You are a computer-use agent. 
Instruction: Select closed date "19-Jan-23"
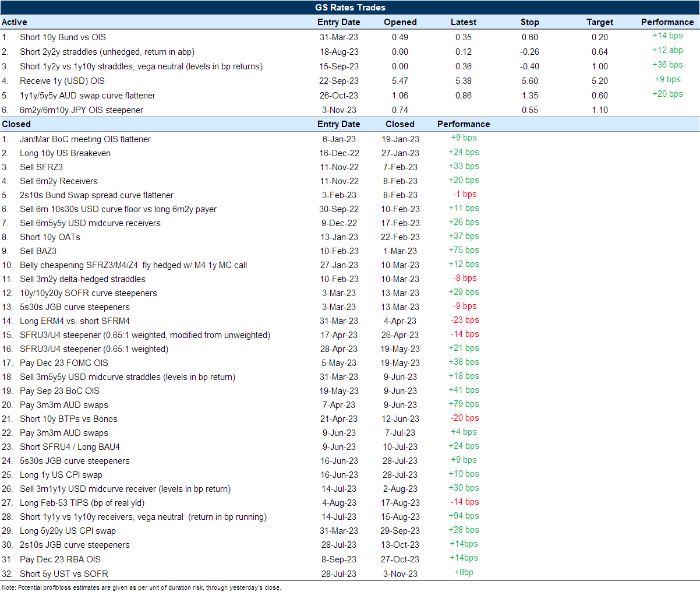[400, 139]
